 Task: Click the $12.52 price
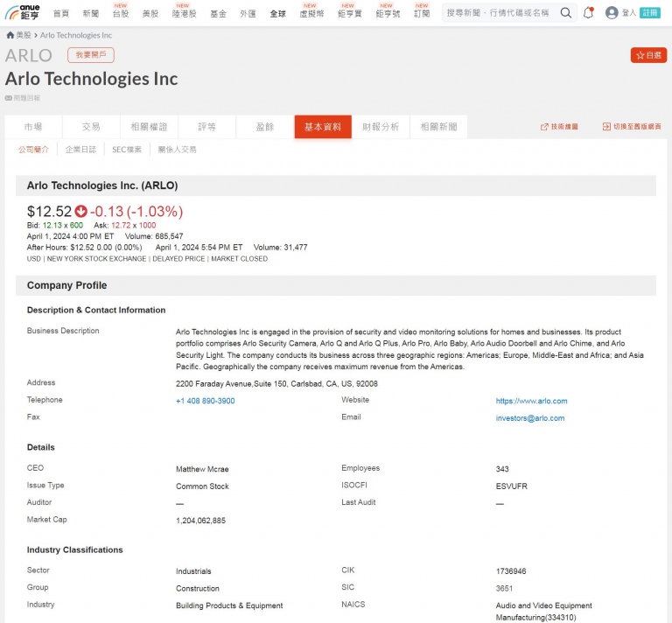pos(49,212)
